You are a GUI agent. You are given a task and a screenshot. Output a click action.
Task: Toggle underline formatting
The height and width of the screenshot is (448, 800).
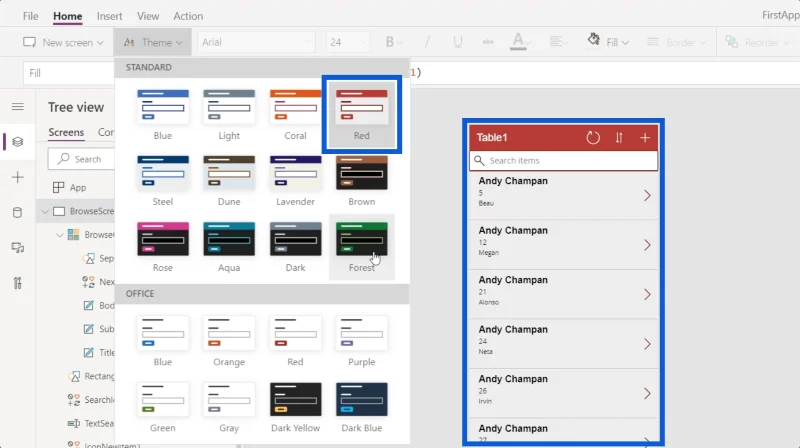pos(458,42)
